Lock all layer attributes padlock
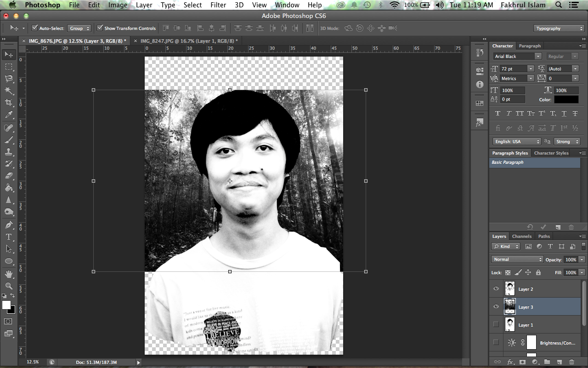The width and height of the screenshot is (588, 368). click(537, 272)
